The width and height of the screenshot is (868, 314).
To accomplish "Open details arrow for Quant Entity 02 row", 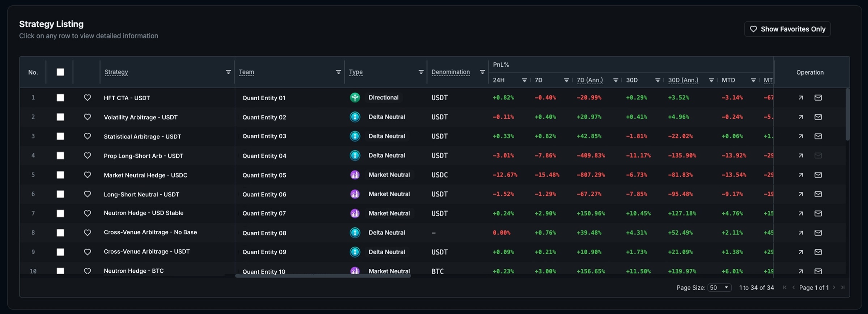I will click(x=801, y=117).
